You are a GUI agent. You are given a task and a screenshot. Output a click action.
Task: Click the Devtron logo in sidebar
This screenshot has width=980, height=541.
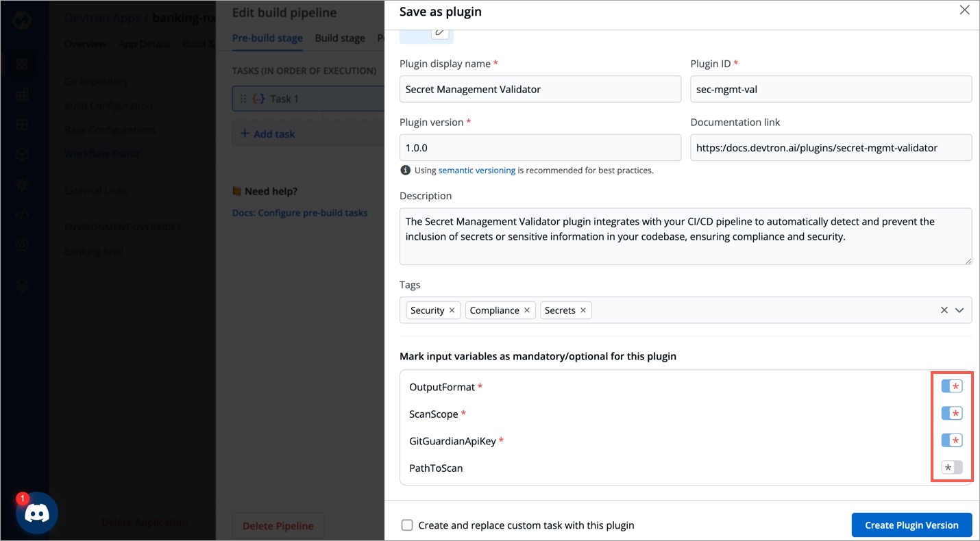pyautogui.click(x=22, y=18)
